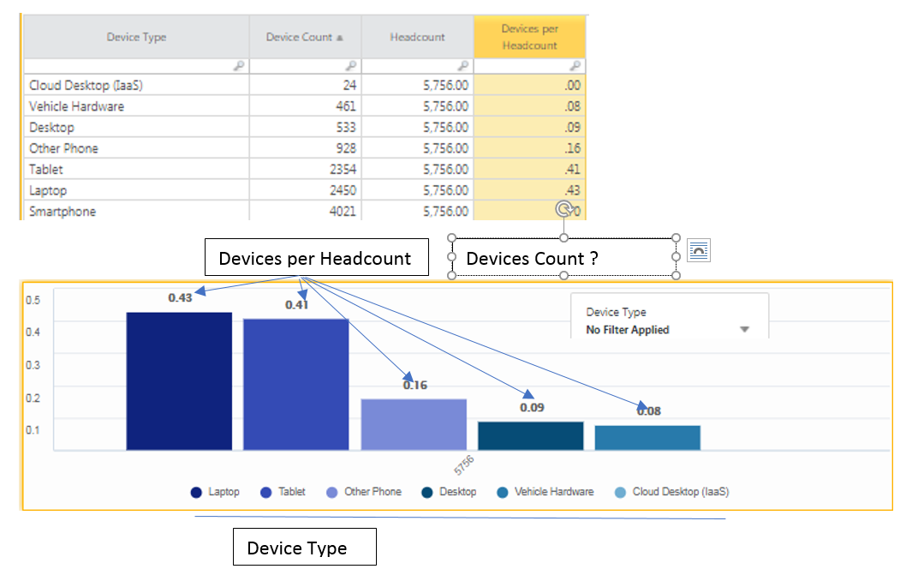Click the Device Type column search icon
Viewport: 924px width, 569px height.
pos(239,66)
